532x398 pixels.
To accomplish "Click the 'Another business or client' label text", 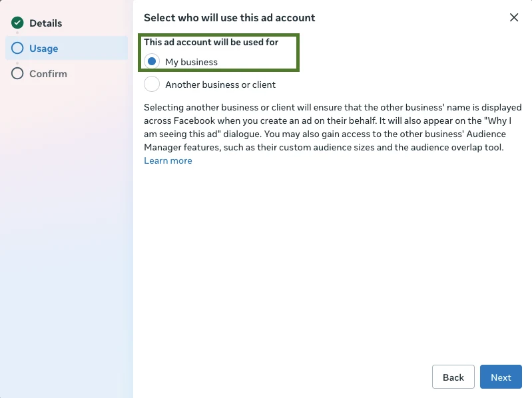I will coord(220,85).
